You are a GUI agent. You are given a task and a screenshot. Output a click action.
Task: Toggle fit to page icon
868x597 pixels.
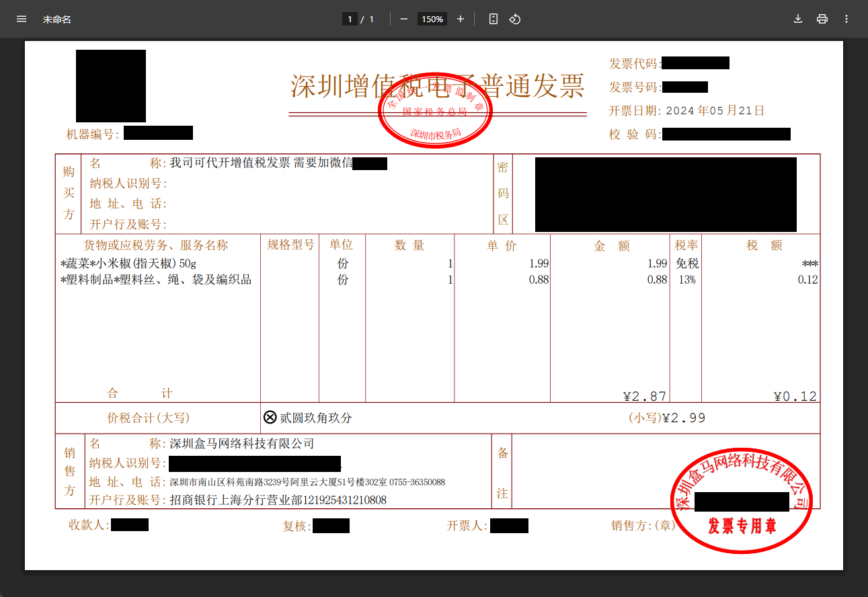pyautogui.click(x=494, y=19)
